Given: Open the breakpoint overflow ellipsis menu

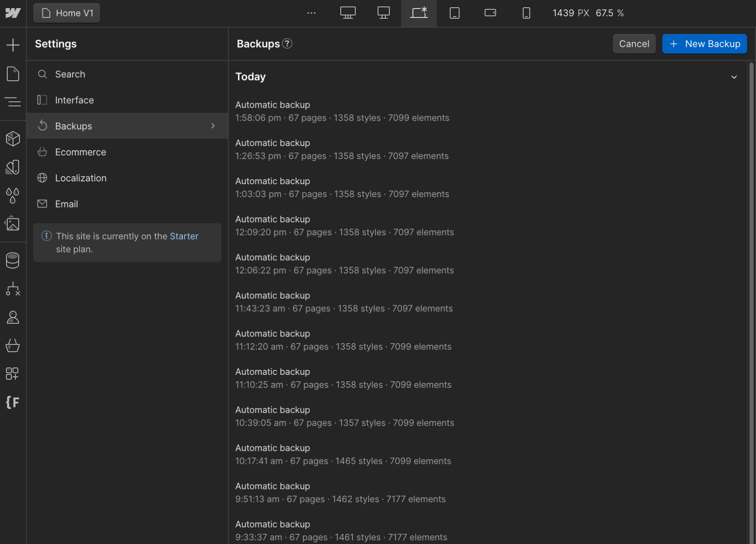Looking at the screenshot, I should [x=311, y=13].
